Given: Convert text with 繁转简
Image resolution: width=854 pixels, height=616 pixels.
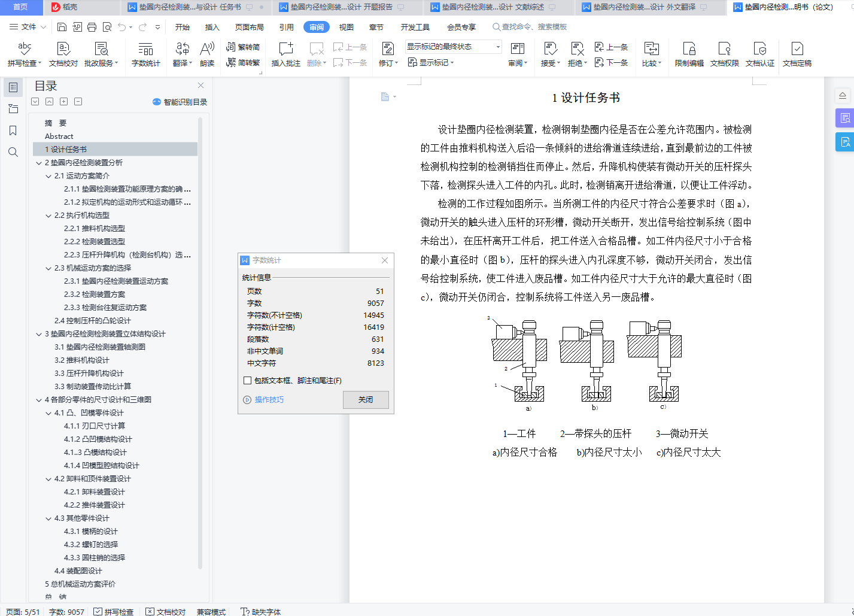Looking at the screenshot, I should (x=243, y=47).
